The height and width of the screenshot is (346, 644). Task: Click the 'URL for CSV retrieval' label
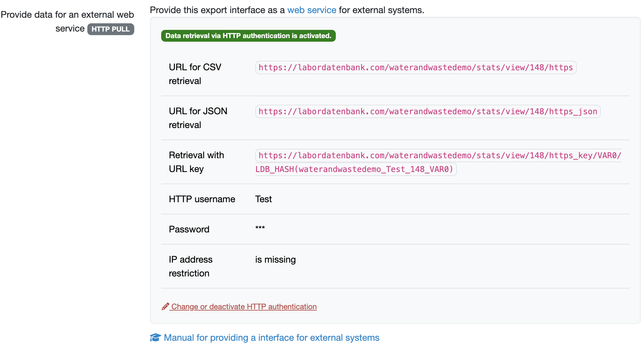click(195, 74)
